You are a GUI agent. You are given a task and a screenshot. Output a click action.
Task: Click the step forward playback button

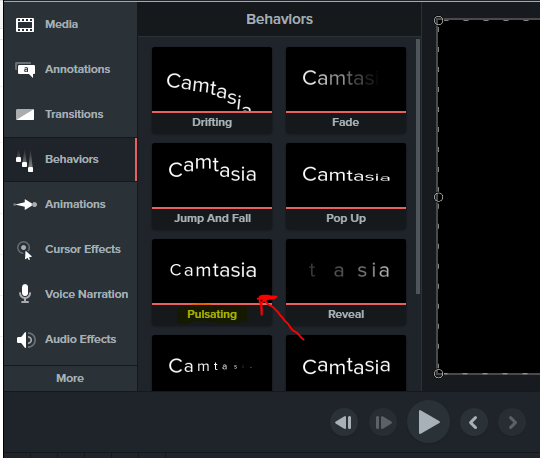(383, 422)
